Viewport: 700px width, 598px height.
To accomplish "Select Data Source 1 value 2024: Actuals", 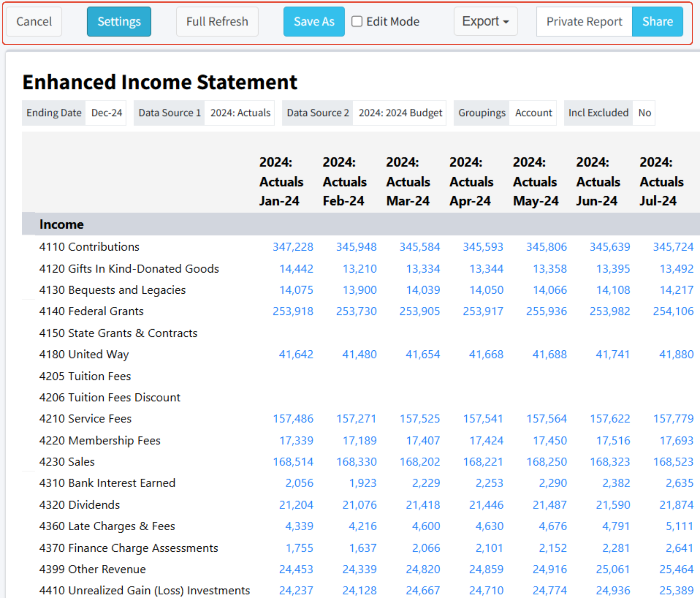I will pyautogui.click(x=240, y=113).
